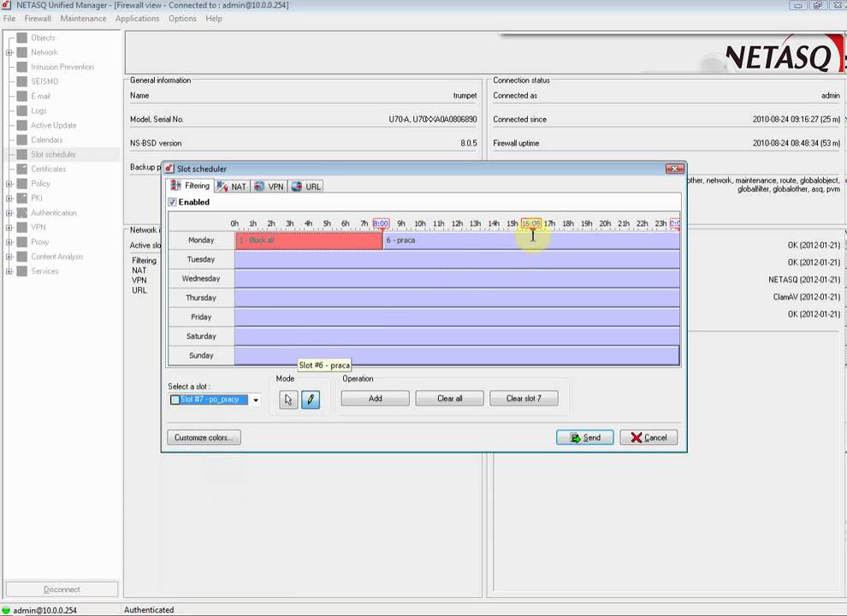Click the Intrusion Prevention sidebar icon

(21, 67)
